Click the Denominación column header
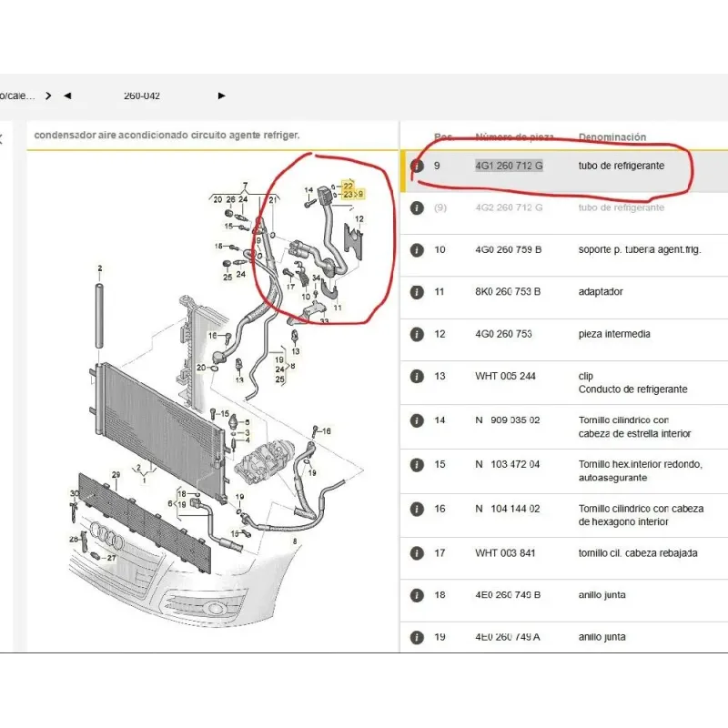Viewport: 728px width, 728px height. point(612,137)
